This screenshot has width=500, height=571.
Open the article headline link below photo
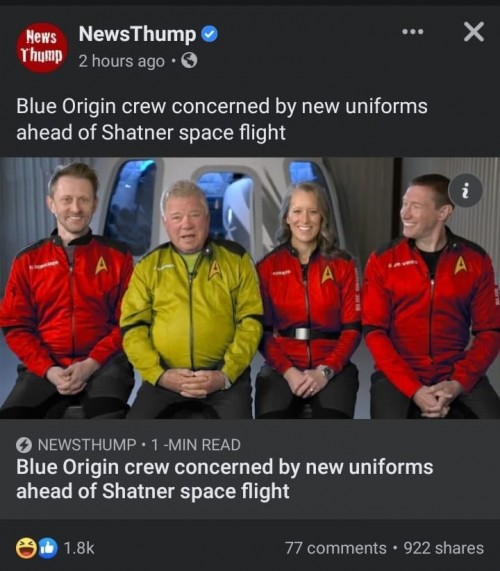click(x=224, y=479)
